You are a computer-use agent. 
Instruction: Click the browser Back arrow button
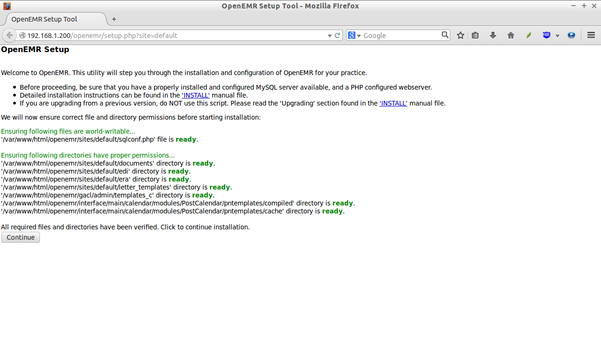coord(9,35)
